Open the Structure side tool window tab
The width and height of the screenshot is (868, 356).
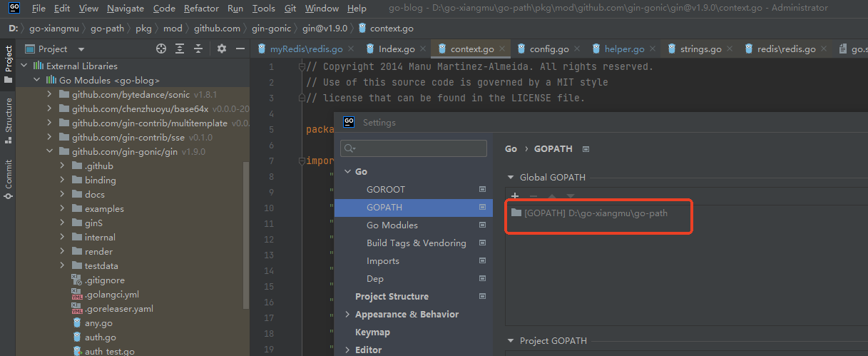(x=8, y=121)
